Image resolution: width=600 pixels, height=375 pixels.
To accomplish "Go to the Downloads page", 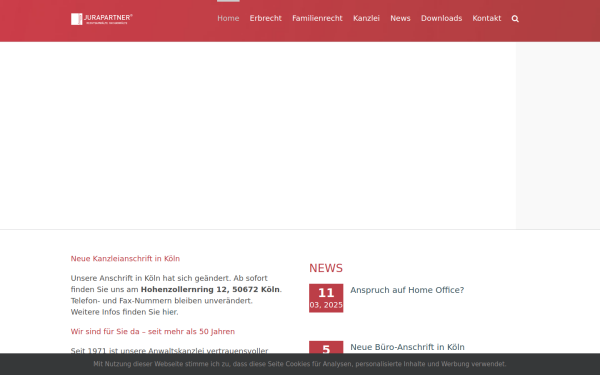I will tap(442, 18).
